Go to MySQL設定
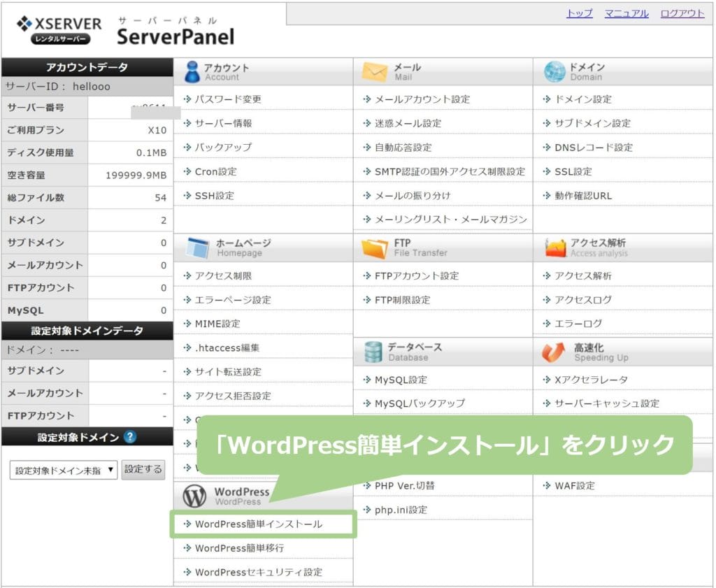Viewport: 716px width, 588px height. 401,380
